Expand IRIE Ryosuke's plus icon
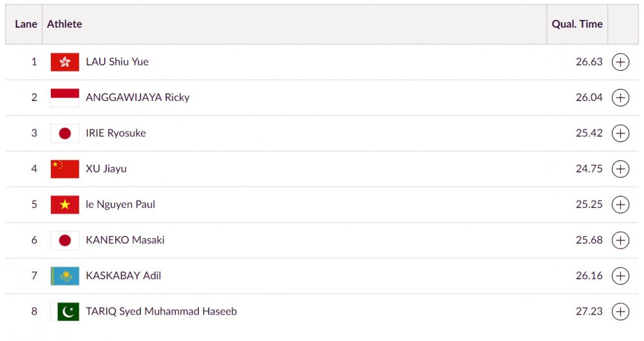This screenshot has width=644, height=341. [620, 133]
